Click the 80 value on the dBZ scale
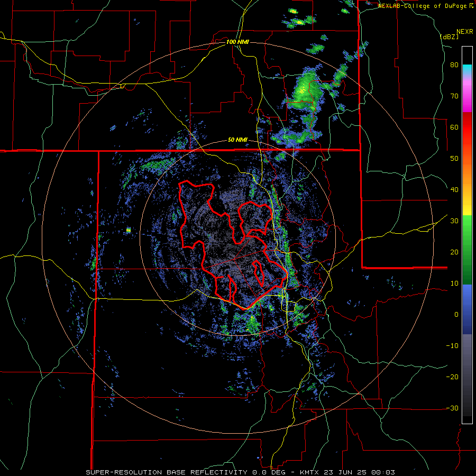The height and width of the screenshot is (476, 476). click(454, 65)
